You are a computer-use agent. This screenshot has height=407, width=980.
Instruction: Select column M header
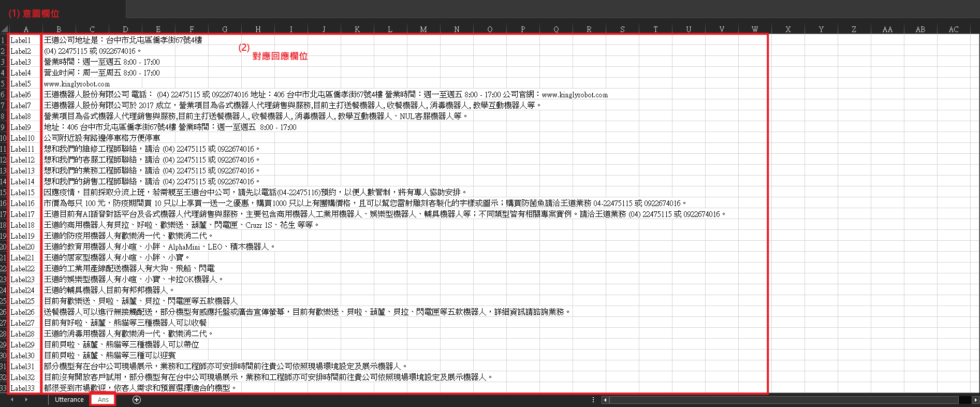pyautogui.click(x=423, y=30)
